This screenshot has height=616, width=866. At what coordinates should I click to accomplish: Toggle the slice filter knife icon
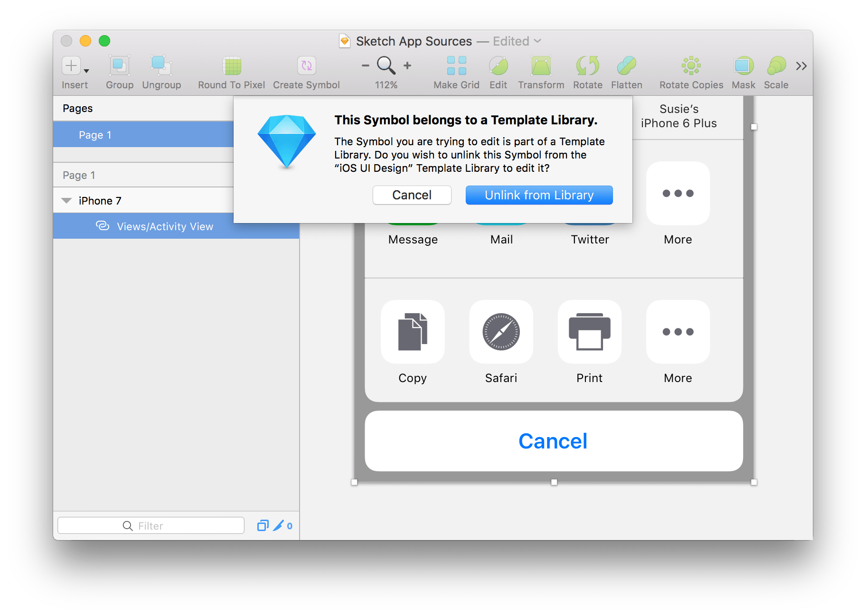point(278,525)
